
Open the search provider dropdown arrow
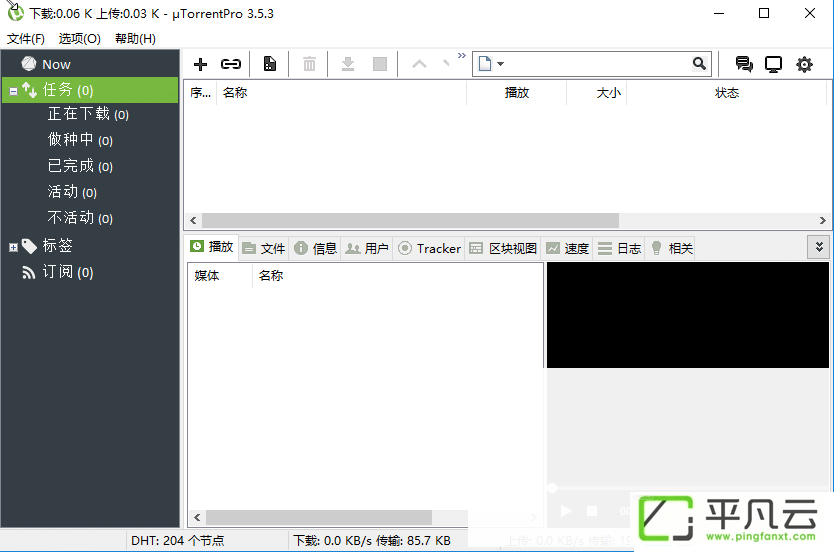[501, 64]
